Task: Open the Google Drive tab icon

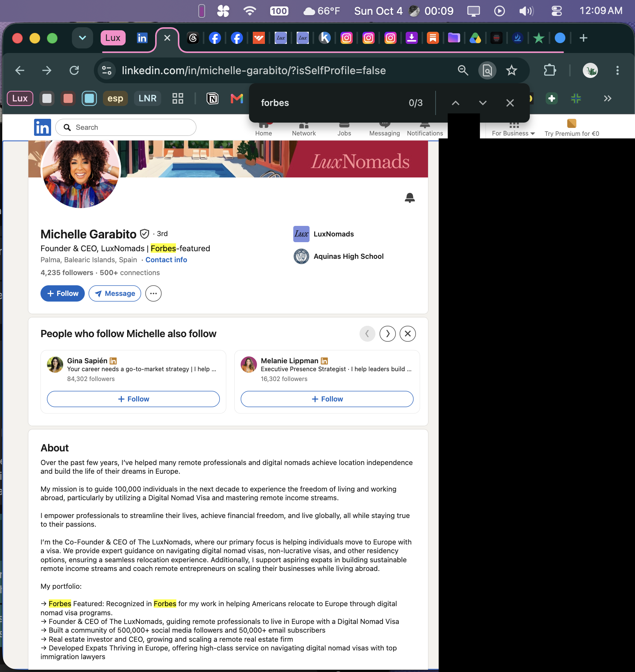Action: (475, 38)
